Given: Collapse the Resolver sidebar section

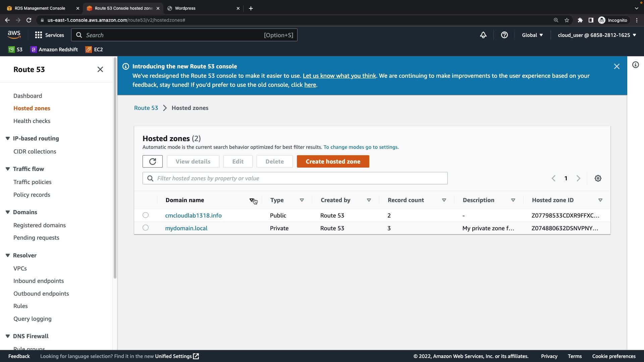Looking at the screenshot, I should click(8, 255).
